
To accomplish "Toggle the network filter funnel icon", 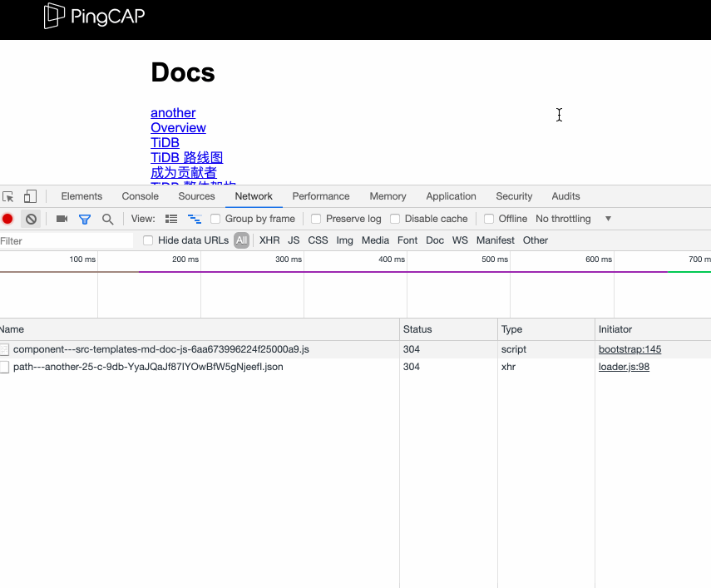I will tap(84, 219).
